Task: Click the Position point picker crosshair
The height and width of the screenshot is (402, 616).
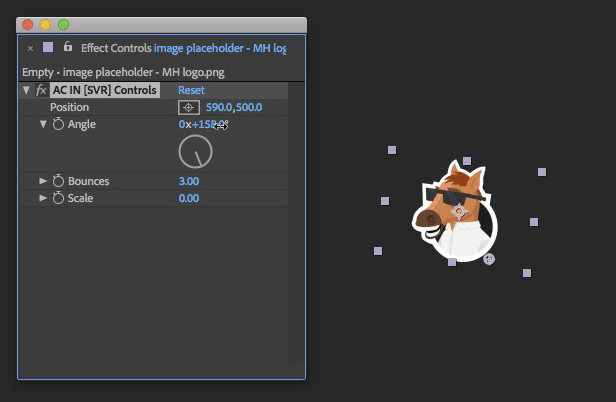Action: [x=189, y=107]
